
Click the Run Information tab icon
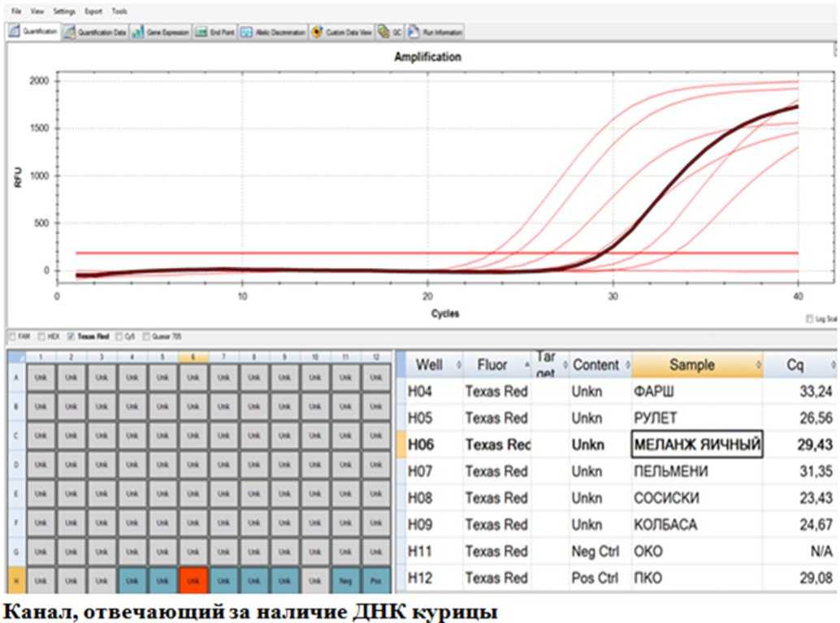click(x=414, y=32)
